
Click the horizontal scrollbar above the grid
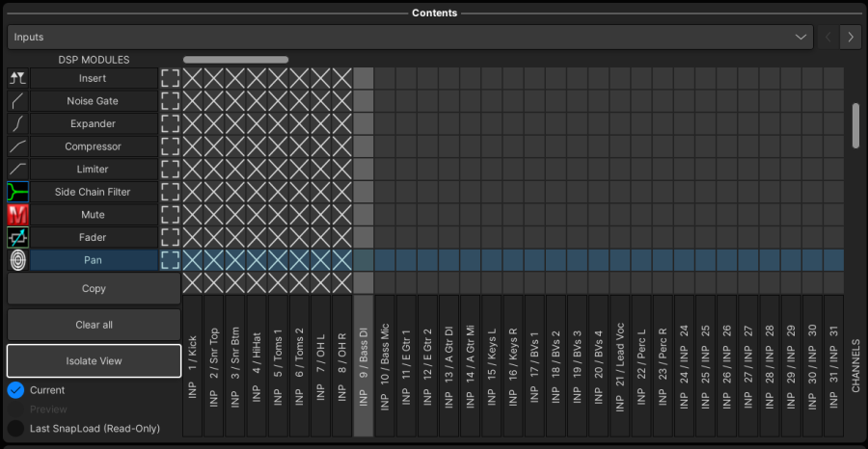(236, 60)
